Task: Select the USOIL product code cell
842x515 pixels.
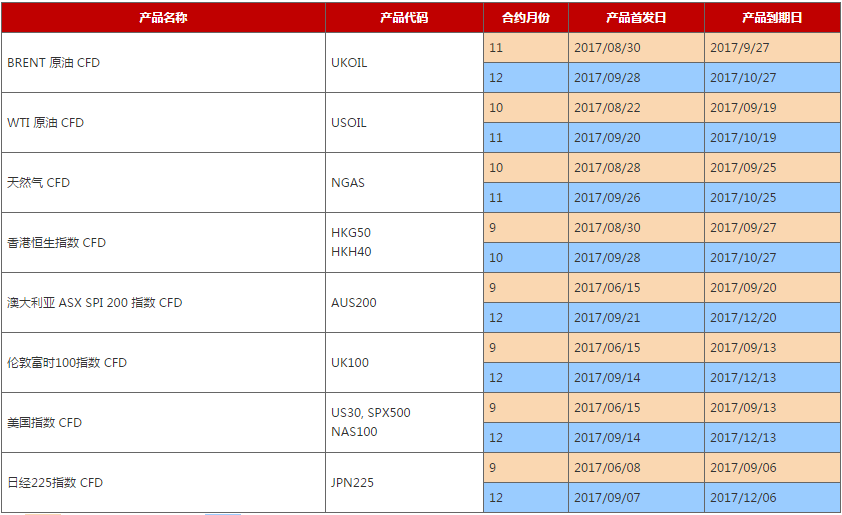Action: (x=349, y=123)
